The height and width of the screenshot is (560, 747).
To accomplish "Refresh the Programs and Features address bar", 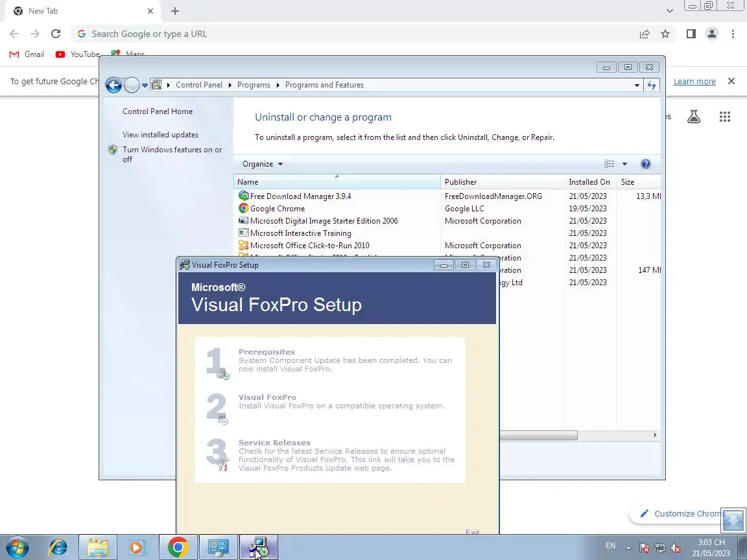I will coord(651,86).
